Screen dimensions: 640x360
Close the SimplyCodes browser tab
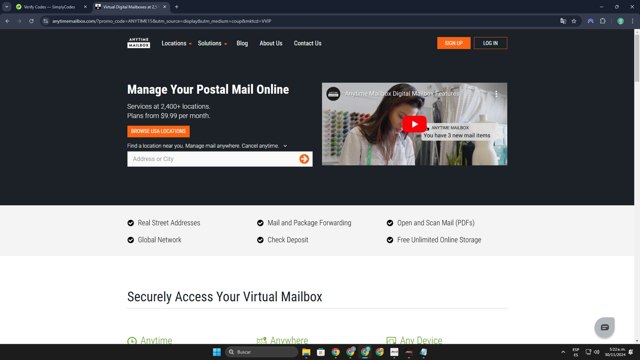pos(85,7)
